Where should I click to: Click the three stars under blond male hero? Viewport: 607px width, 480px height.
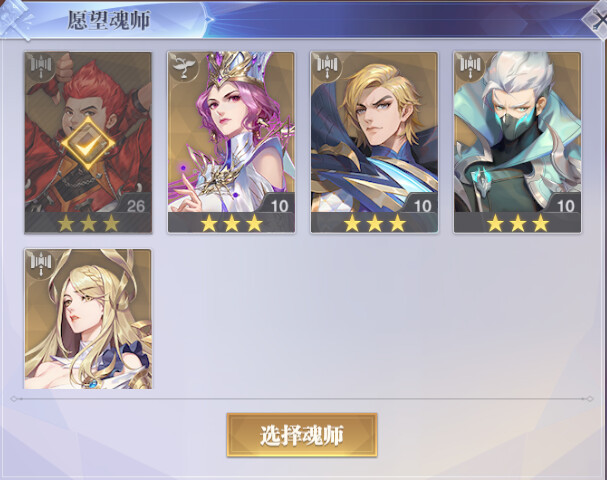pos(374,223)
